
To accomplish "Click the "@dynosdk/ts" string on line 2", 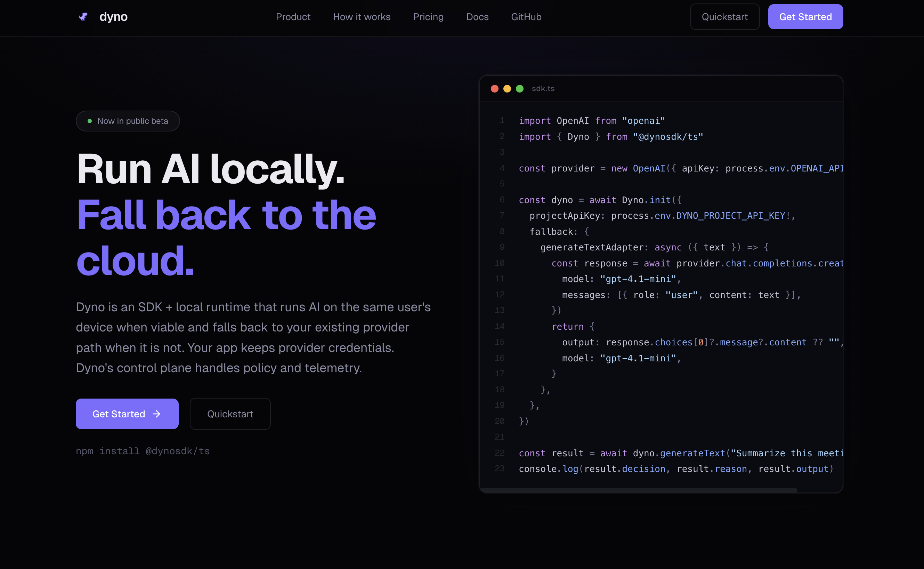I will (667, 136).
